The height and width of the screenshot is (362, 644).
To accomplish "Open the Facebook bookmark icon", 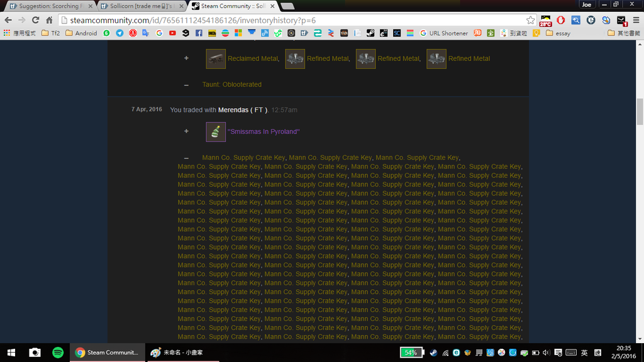I will coord(199,33).
